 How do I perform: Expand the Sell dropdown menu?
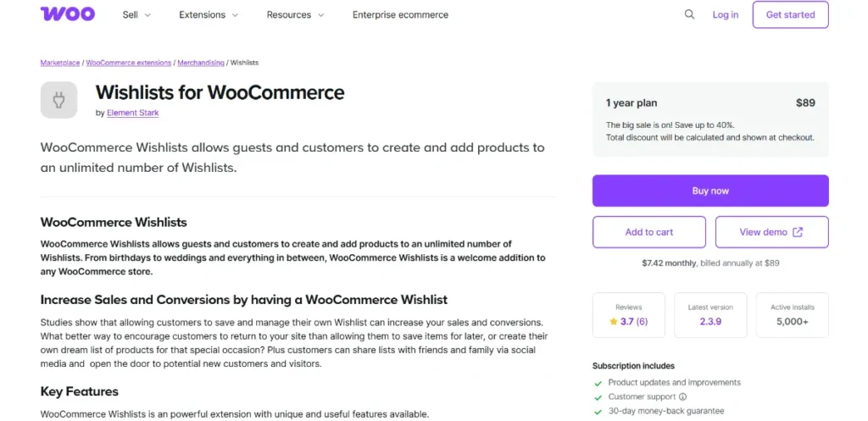click(x=136, y=15)
